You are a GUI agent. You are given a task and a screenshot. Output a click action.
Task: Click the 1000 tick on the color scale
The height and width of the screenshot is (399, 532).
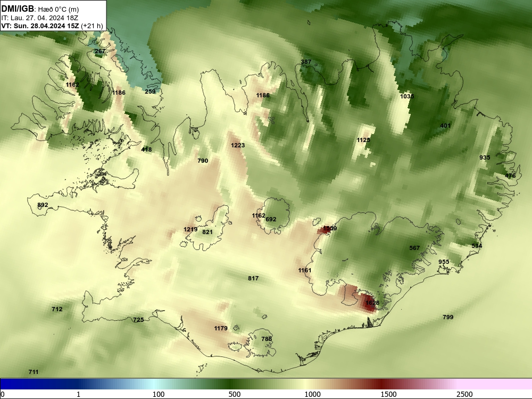[x=312, y=394]
